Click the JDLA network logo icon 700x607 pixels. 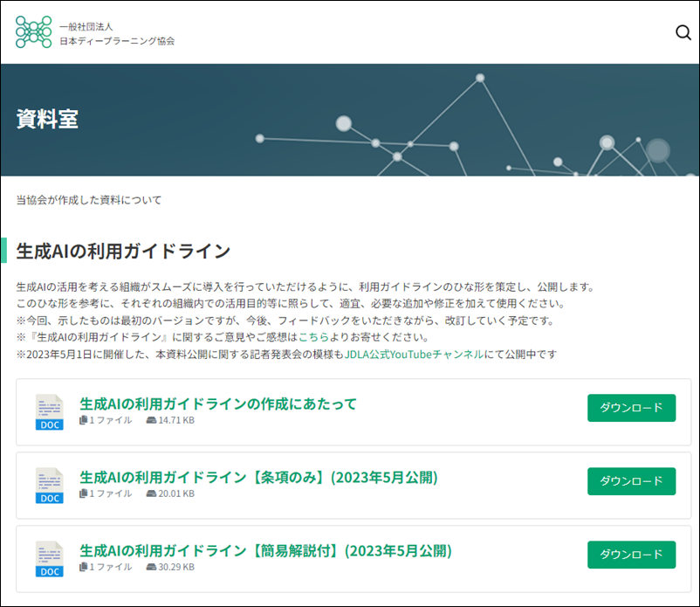(x=33, y=31)
